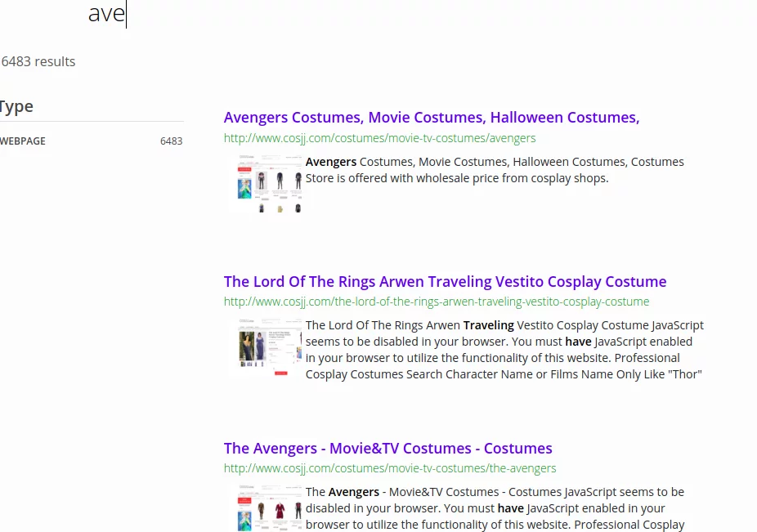Click the third result's page thumbnail
Image resolution: width=757 pixels, height=532 pixels.
tap(270, 507)
